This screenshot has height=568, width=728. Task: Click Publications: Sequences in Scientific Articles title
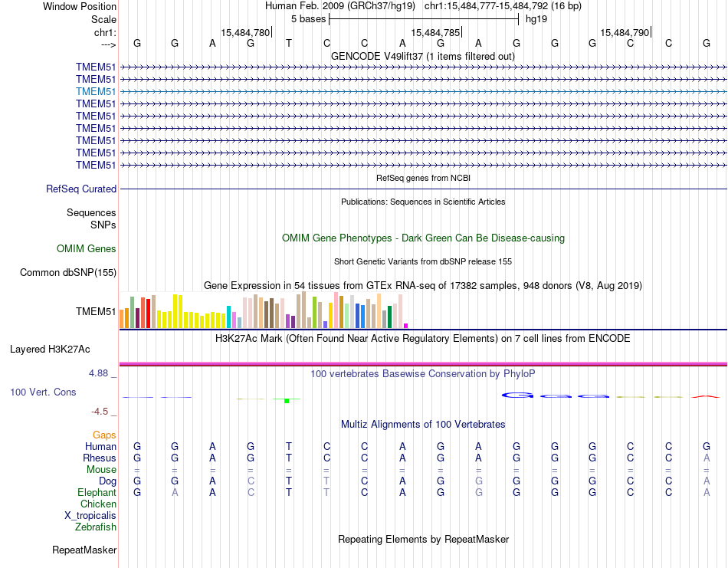(423, 202)
